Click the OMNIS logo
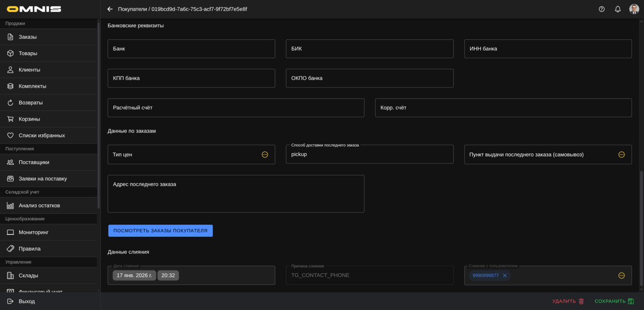 [x=34, y=9]
